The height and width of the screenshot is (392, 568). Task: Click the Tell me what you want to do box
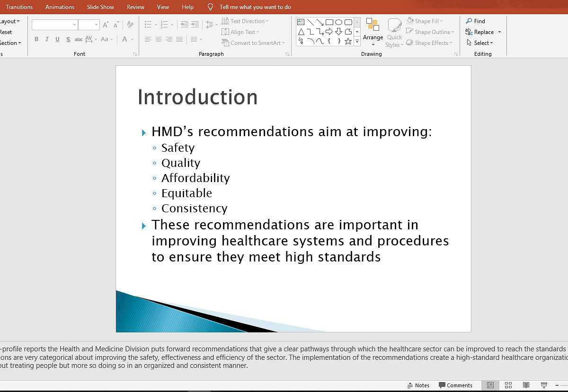point(256,7)
